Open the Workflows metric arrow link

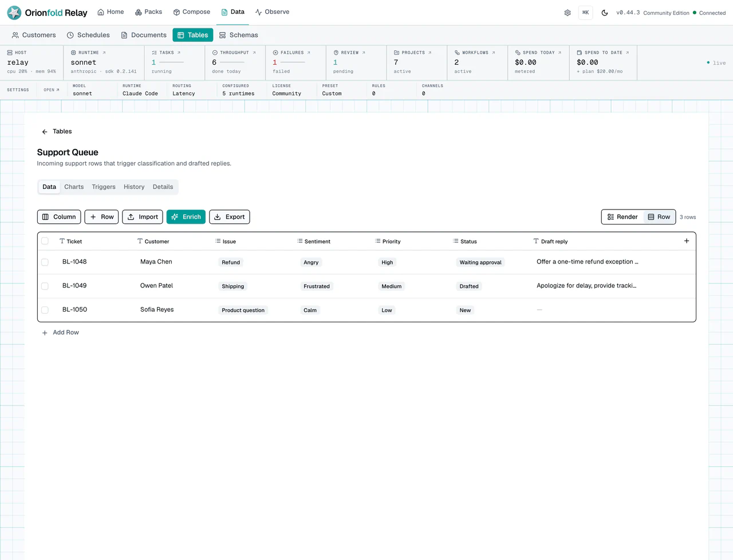coord(494,53)
